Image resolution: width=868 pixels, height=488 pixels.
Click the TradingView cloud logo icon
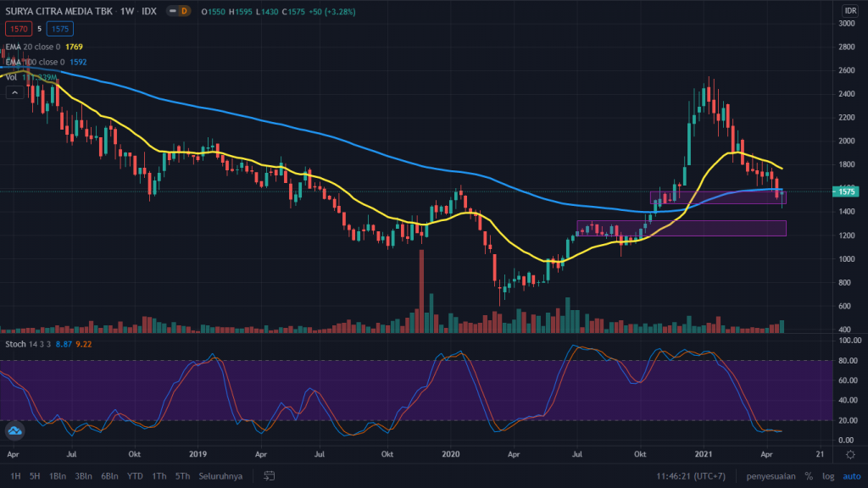point(14,430)
